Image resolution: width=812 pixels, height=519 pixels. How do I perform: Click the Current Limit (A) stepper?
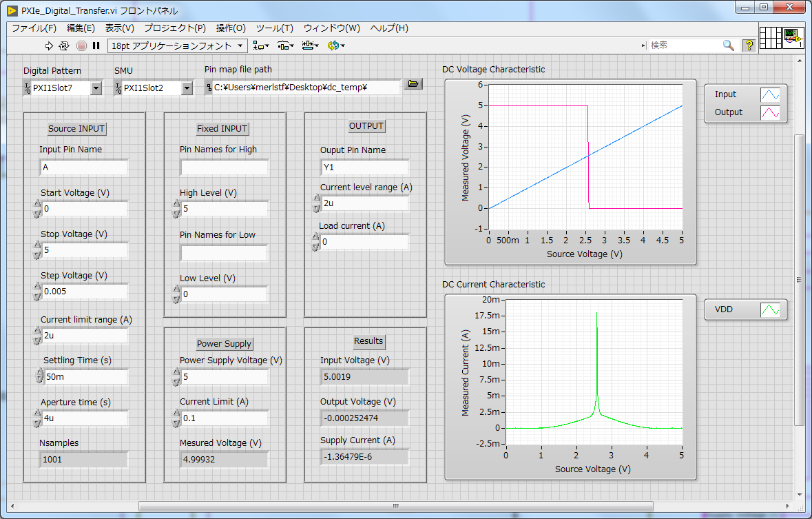(x=176, y=418)
